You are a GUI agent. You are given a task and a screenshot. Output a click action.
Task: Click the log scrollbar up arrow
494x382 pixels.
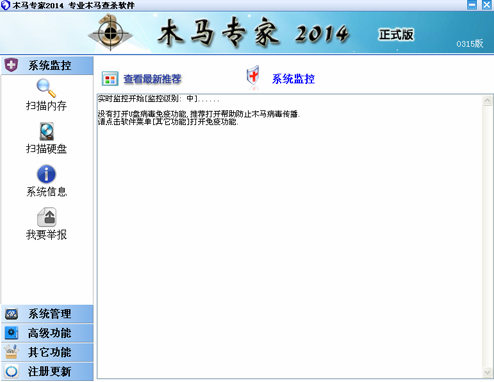487,100
